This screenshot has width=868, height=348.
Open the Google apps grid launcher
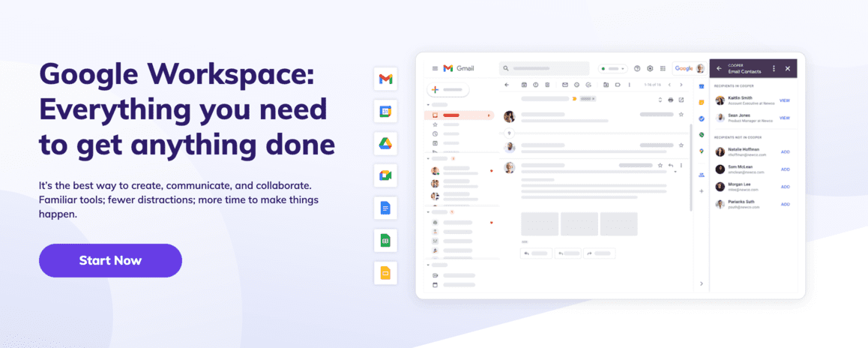click(663, 69)
